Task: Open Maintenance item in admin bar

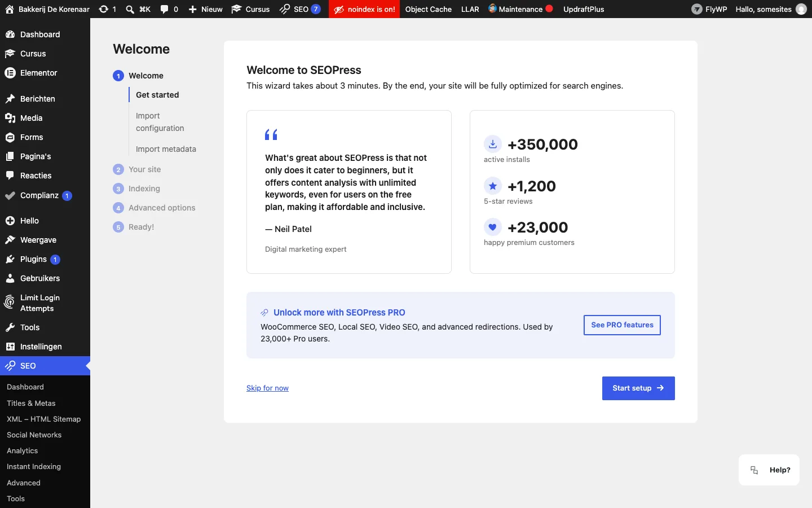Action: [520, 9]
